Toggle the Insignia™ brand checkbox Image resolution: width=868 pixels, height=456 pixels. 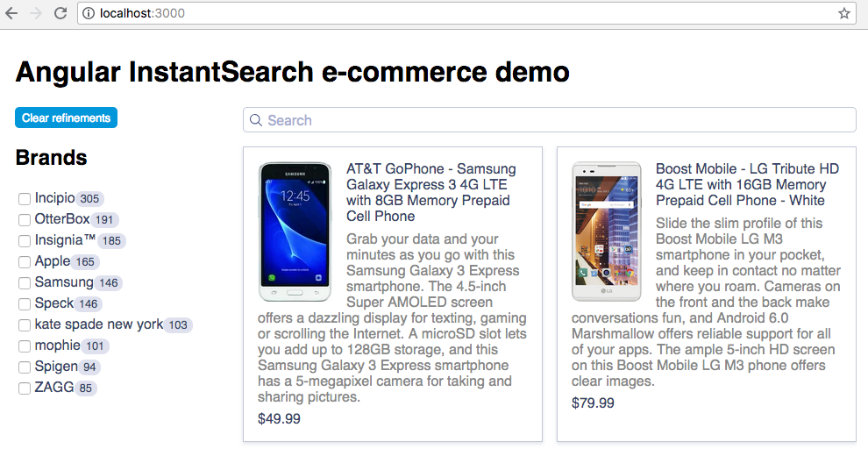click(x=25, y=241)
